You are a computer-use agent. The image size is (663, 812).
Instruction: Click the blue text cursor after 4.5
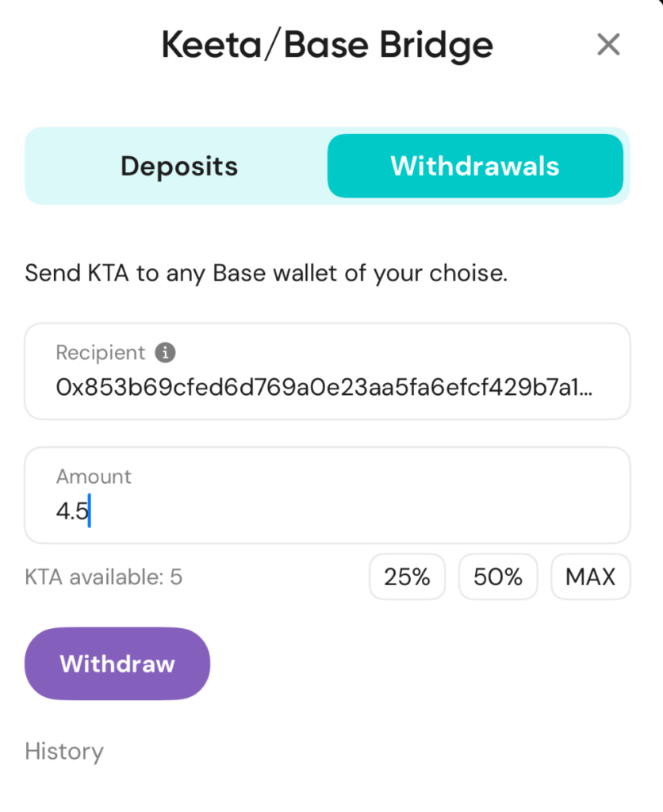click(x=90, y=511)
